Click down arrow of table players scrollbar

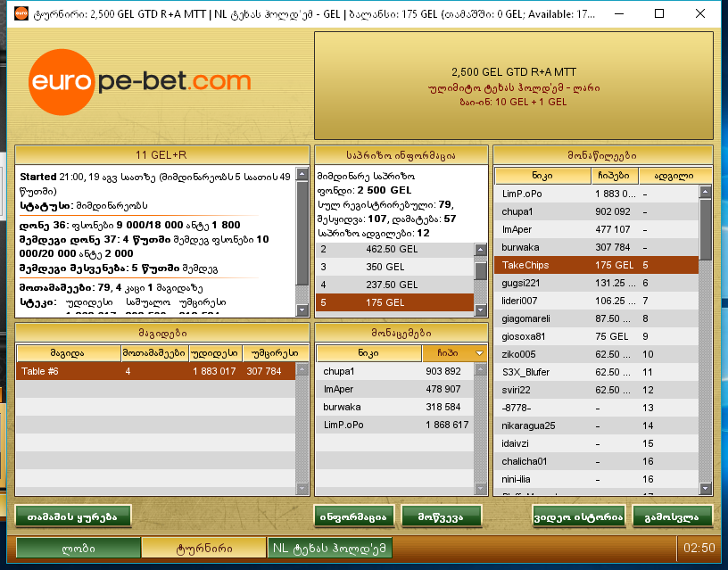coord(481,488)
